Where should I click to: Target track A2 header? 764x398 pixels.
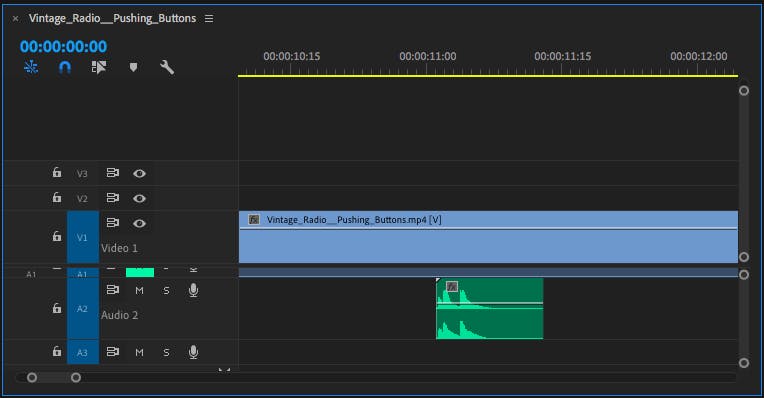[x=83, y=309]
